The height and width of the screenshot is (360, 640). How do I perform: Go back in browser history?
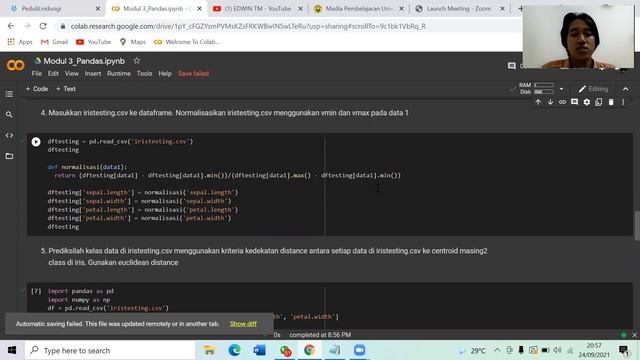click(11, 26)
